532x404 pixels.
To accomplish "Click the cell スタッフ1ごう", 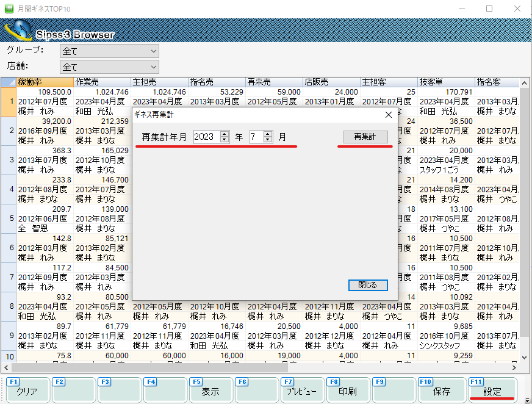I will pos(446,170).
